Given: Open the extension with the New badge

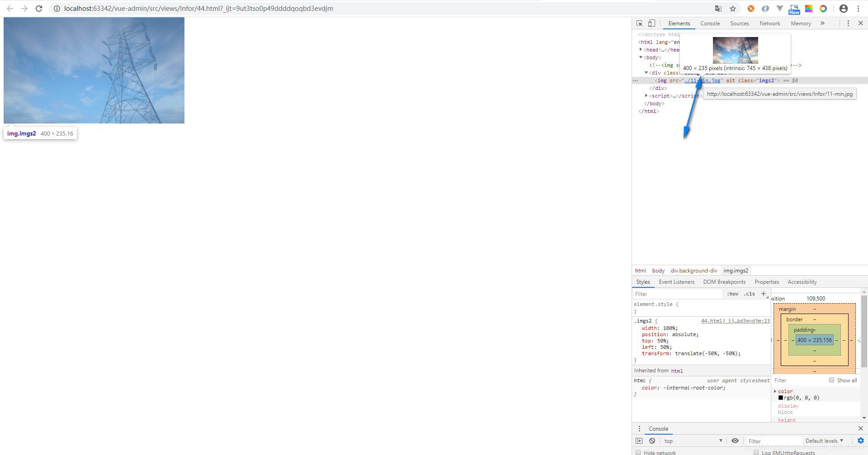Looking at the screenshot, I should click(794, 9).
